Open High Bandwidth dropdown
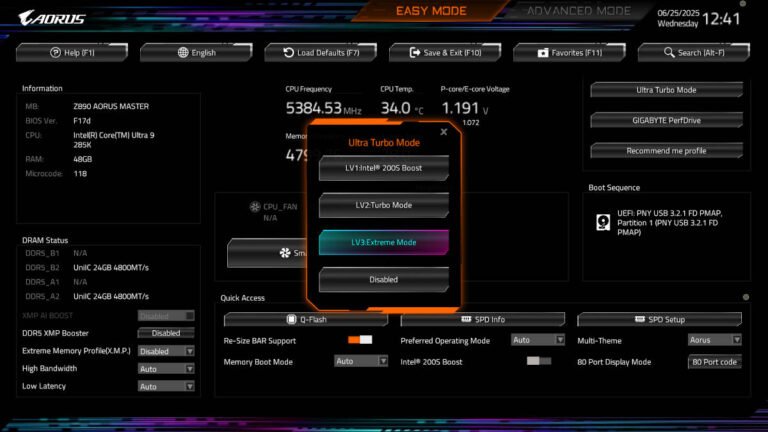The image size is (768, 432). coord(166,369)
